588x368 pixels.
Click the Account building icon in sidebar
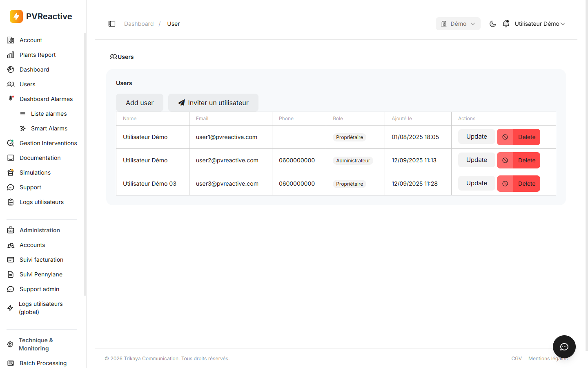(11, 40)
